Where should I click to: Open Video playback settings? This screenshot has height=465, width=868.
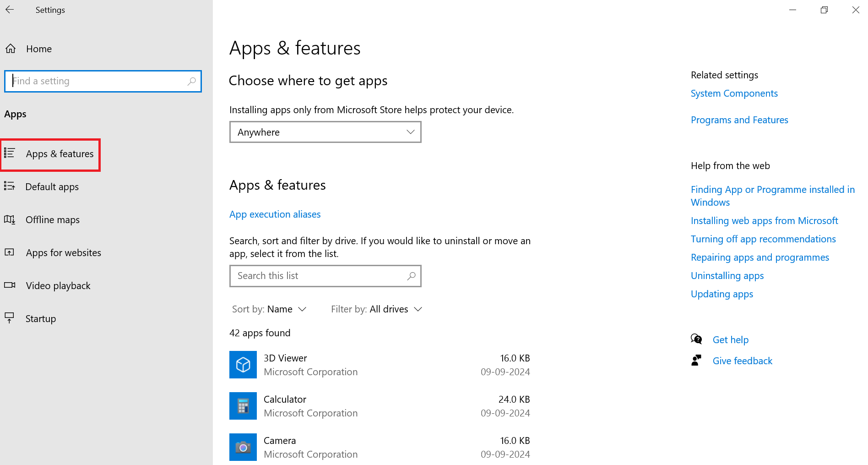click(58, 286)
